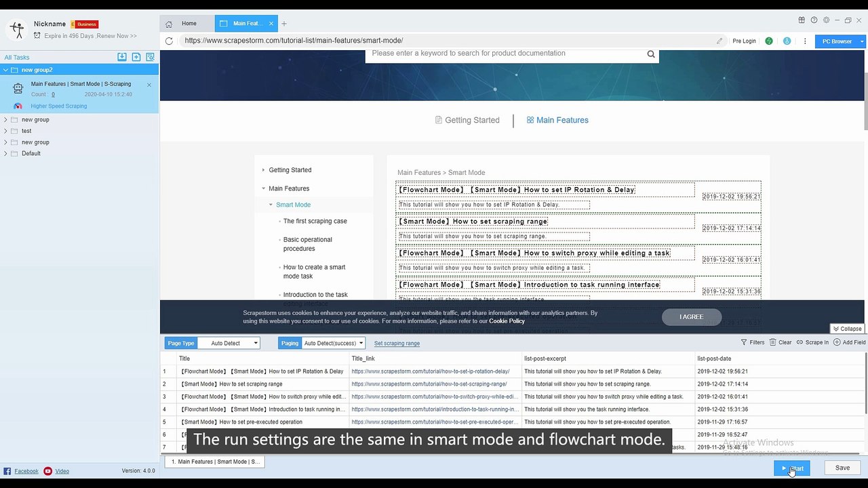868x488 pixels.
Task: Open How to create a smart mode task
Action: (314, 272)
